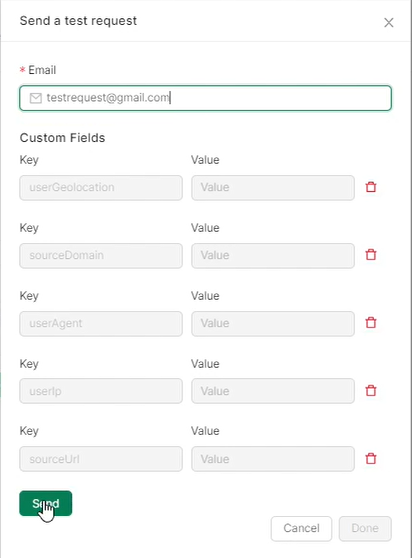Select the Value field for userAgent
Screen dimensions: 412x558
[273, 323]
